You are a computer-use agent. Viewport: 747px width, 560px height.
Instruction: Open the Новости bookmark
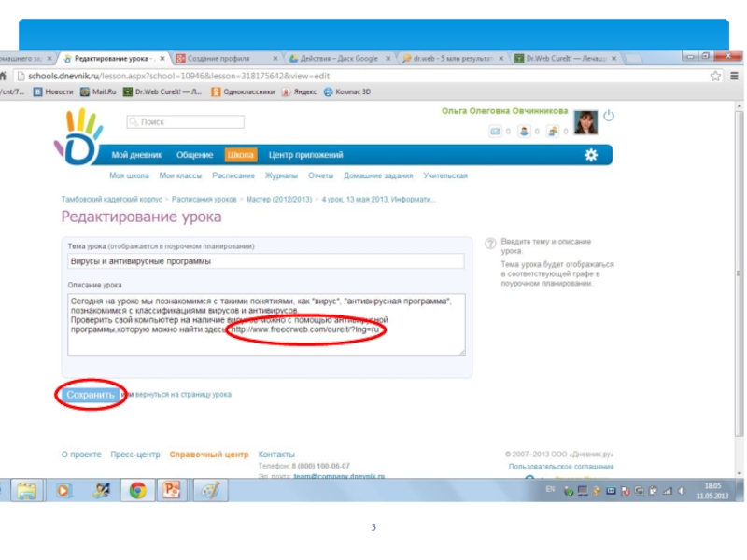53,91
